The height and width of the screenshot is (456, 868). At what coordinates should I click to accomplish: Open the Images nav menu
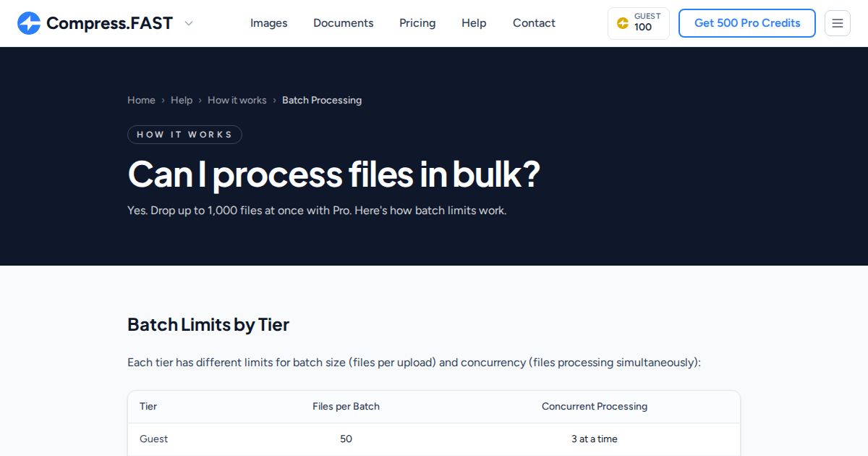269,23
